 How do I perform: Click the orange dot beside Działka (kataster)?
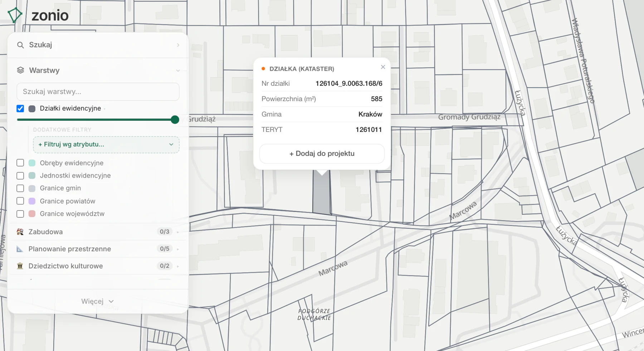263,69
